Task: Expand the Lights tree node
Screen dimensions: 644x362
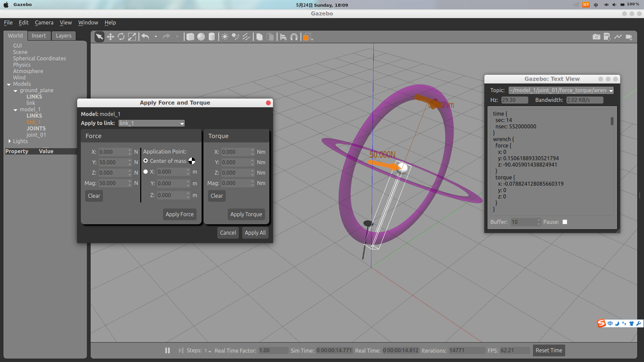Action: pyautogui.click(x=9, y=141)
